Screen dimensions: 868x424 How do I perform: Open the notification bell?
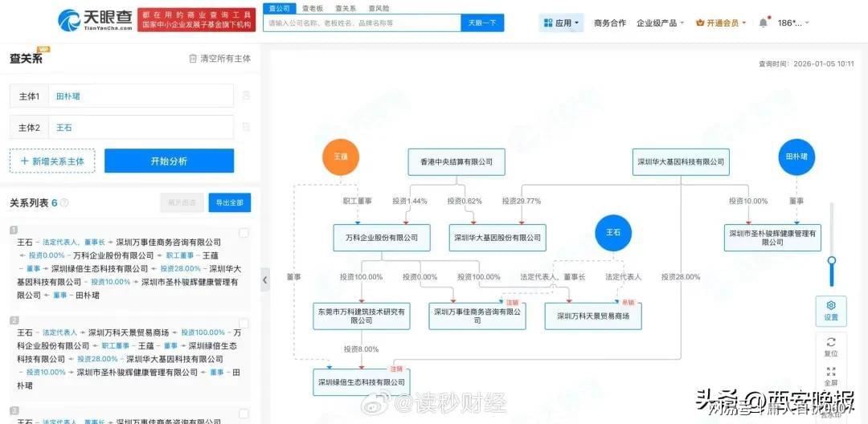[x=763, y=23]
